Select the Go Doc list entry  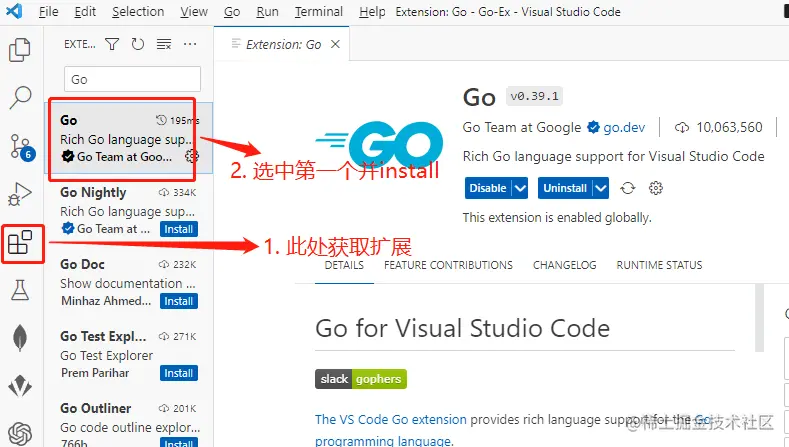pyautogui.click(x=129, y=282)
